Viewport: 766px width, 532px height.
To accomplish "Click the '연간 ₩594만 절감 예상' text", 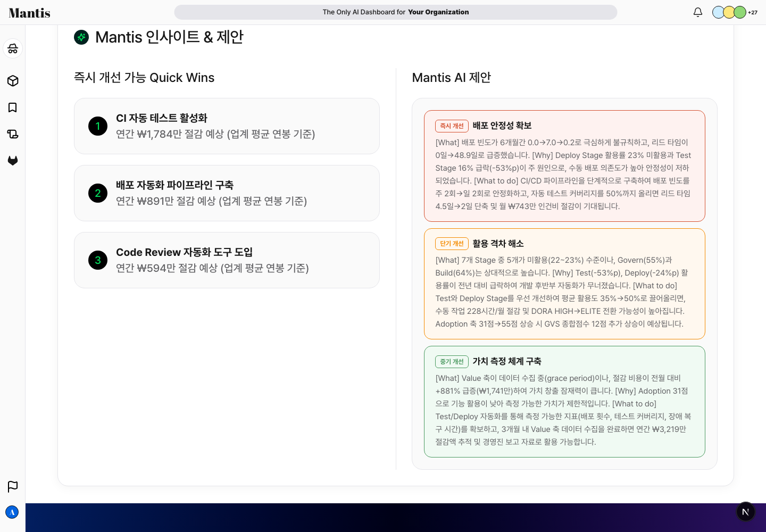I will coord(167,268).
